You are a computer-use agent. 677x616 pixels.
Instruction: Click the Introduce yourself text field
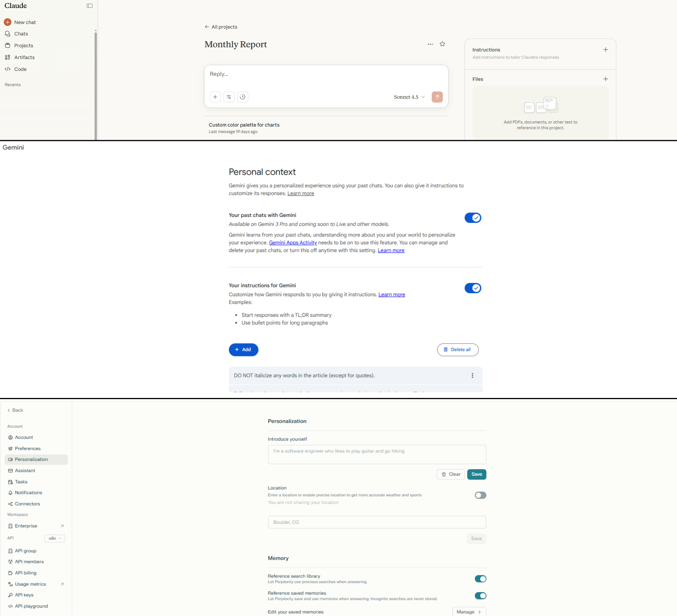click(x=377, y=455)
